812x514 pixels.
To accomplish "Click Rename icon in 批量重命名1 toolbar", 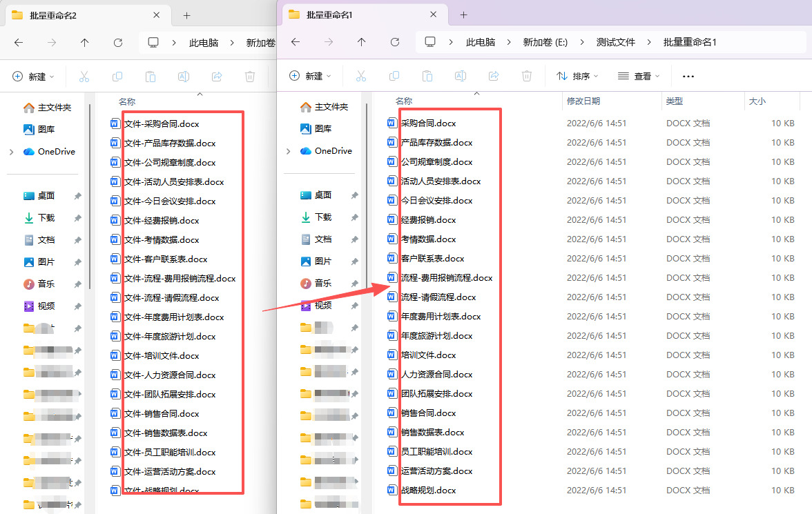I will [x=461, y=76].
